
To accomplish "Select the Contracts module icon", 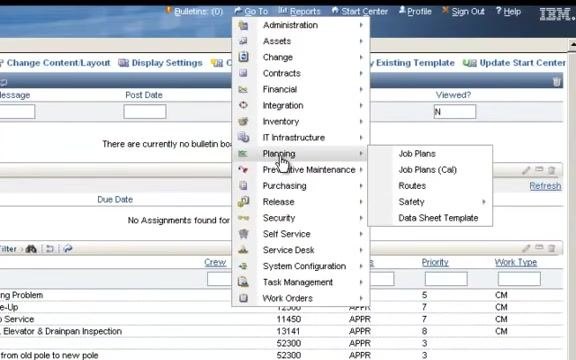I will [243, 73].
